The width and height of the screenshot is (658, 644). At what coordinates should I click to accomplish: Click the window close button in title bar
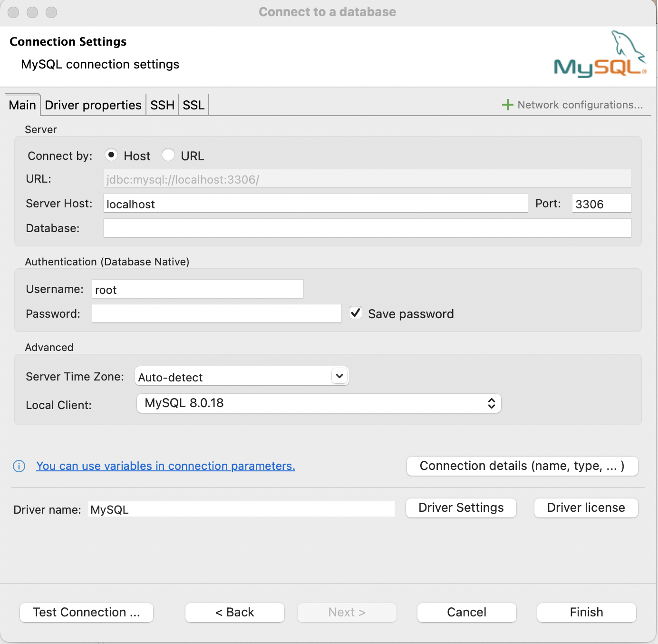[x=13, y=12]
